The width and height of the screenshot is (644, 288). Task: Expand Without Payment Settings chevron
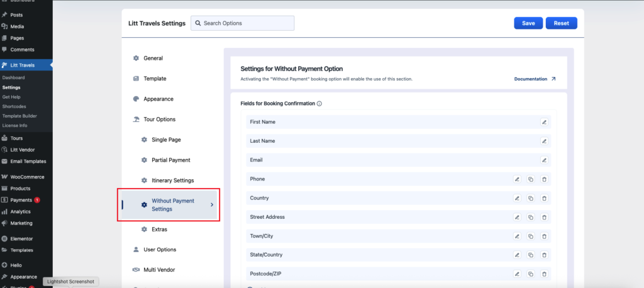[x=211, y=205]
